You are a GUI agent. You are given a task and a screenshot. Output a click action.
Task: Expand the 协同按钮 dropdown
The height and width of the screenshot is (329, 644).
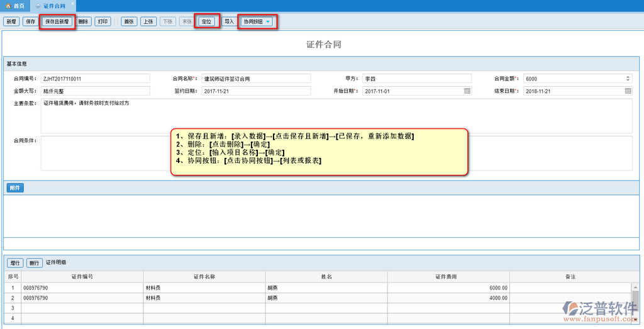point(269,21)
